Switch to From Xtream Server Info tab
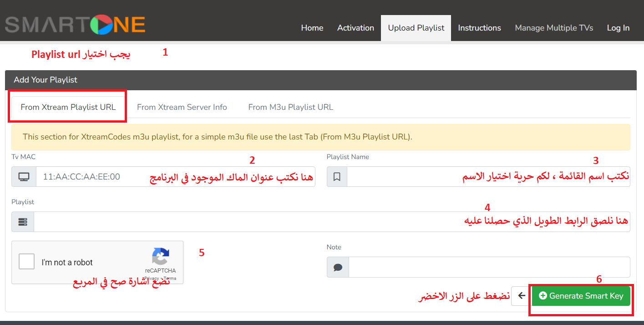This screenshot has width=644, height=325. (182, 108)
